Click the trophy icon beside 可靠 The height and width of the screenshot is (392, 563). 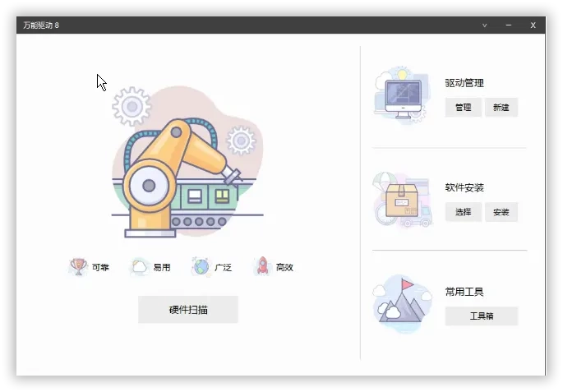coord(79,266)
